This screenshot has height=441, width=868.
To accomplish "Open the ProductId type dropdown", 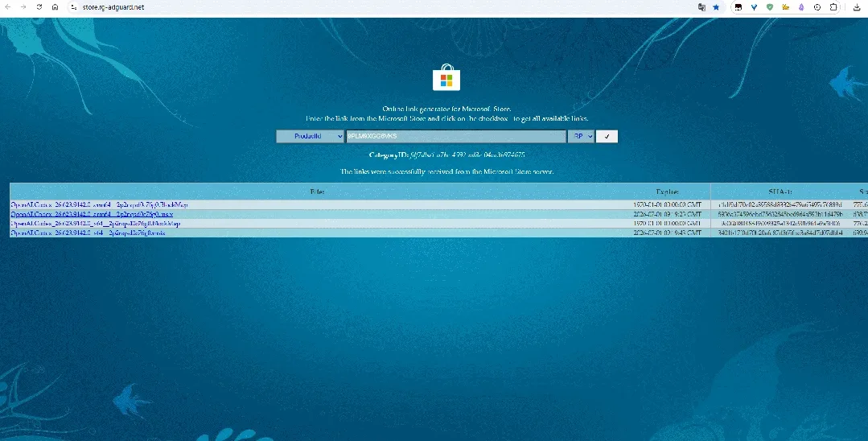I will [310, 136].
